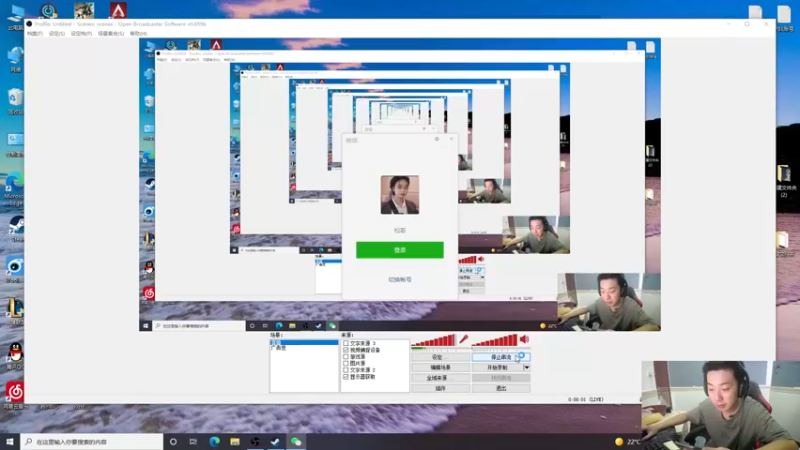This screenshot has width=800, height=450.
Task: Open the right-side desktop folder labeled (2)
Action: point(784,180)
